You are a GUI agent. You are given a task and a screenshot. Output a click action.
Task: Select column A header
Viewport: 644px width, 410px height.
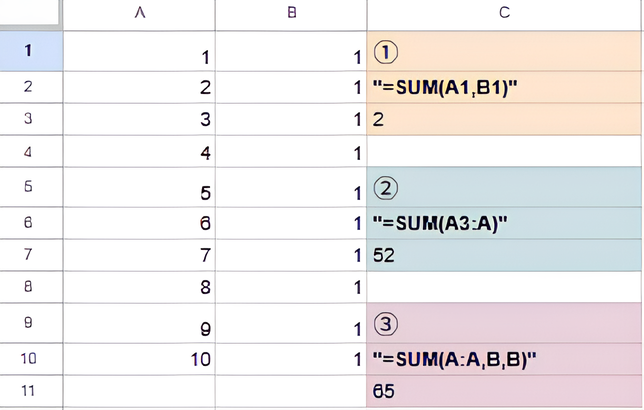click(139, 13)
